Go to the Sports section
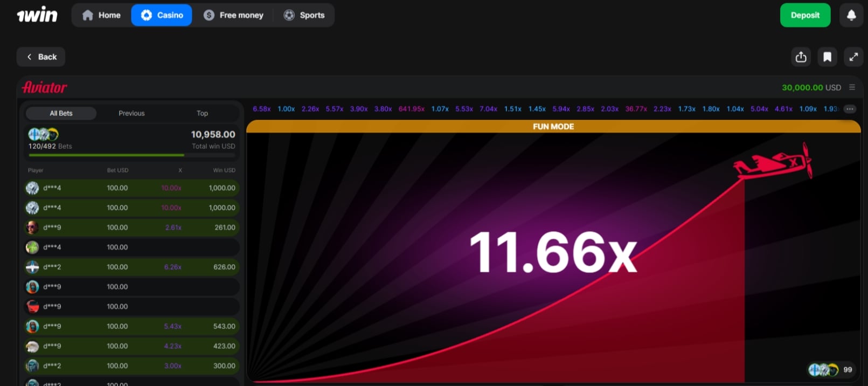This screenshot has width=868, height=386. click(x=304, y=15)
